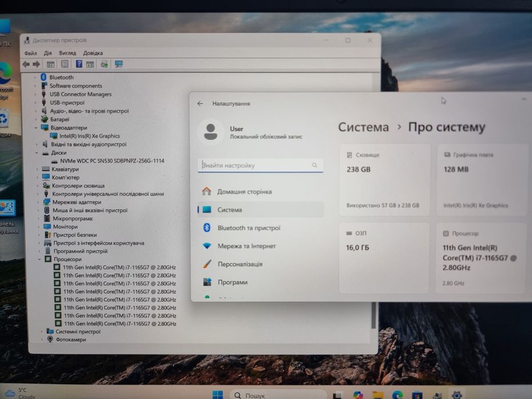The image size is (532, 399).
Task: Click the Back arrow in Device Manager toolbar
Action: tap(26, 64)
